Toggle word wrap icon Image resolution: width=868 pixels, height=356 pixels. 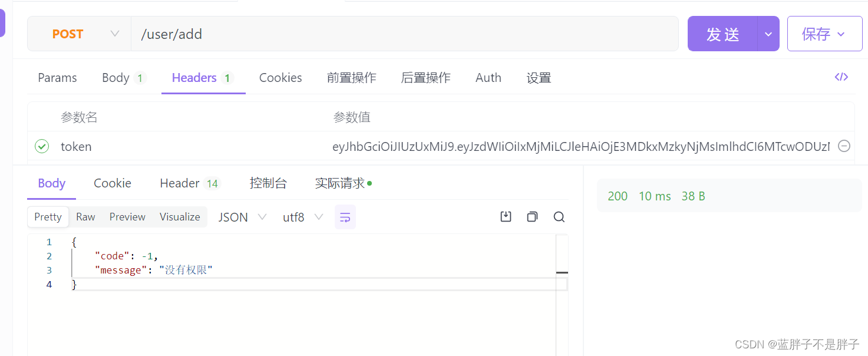pyautogui.click(x=345, y=217)
